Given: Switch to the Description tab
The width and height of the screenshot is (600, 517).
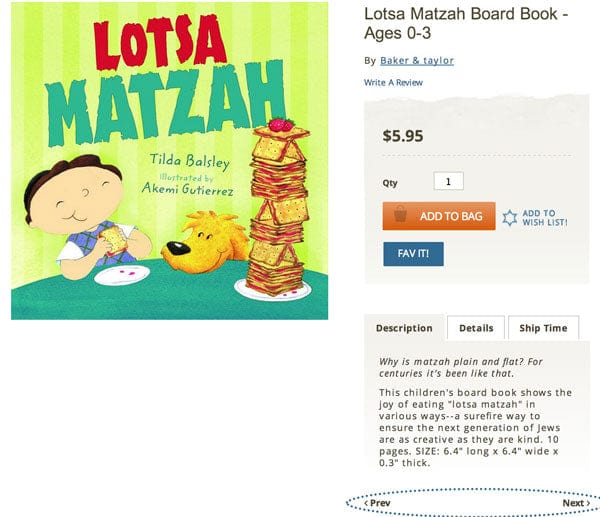Looking at the screenshot, I should click(x=404, y=328).
